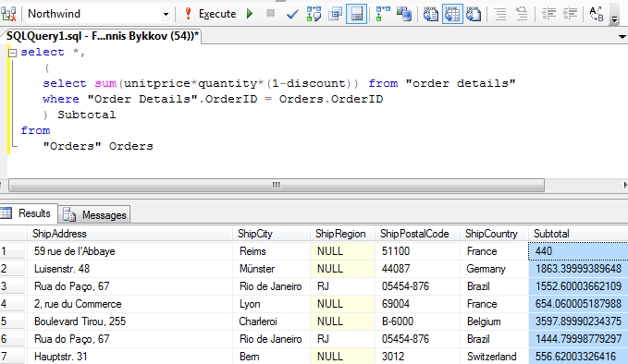Open the Toolbar Options overflow arrow
628x364 pixels.
[x=614, y=16]
